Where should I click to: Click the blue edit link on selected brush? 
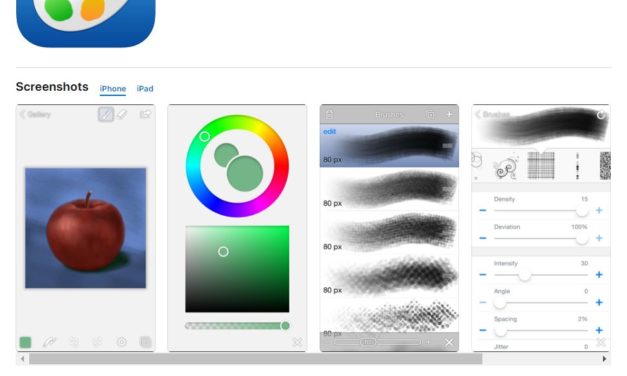[329, 131]
